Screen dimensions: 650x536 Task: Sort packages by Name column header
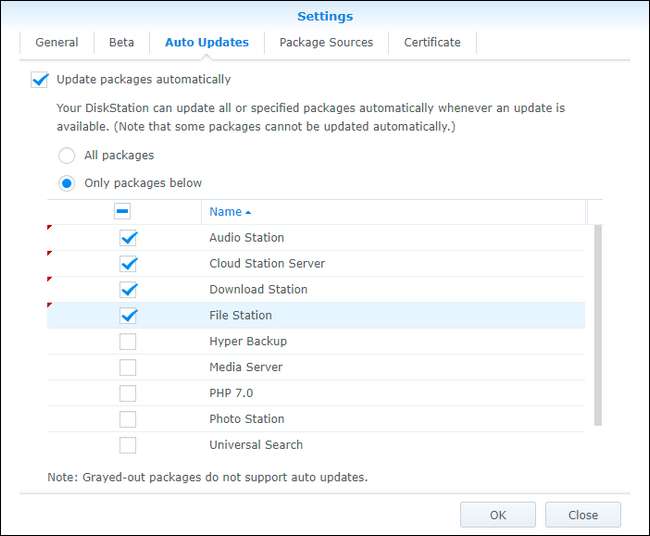pyautogui.click(x=229, y=212)
